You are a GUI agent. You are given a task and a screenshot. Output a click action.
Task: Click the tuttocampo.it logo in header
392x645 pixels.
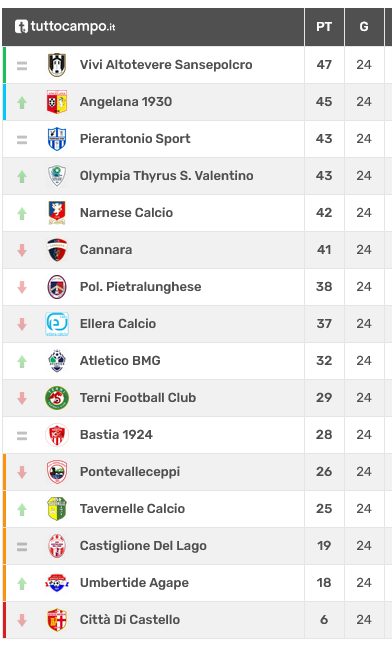(65, 27)
